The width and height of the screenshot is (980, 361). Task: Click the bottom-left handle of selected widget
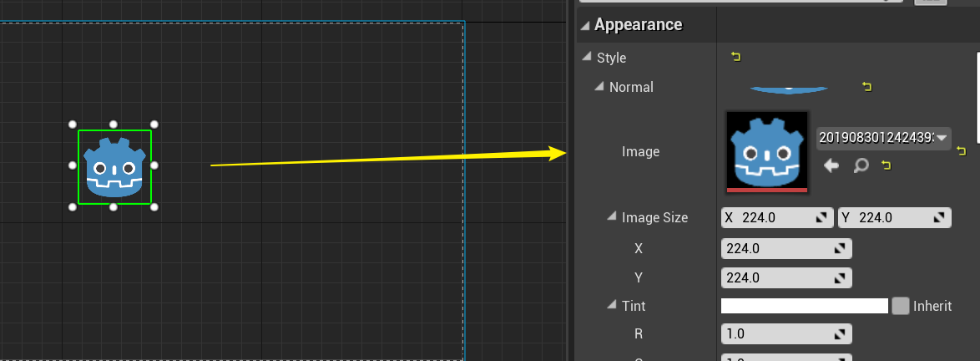pyautogui.click(x=73, y=207)
